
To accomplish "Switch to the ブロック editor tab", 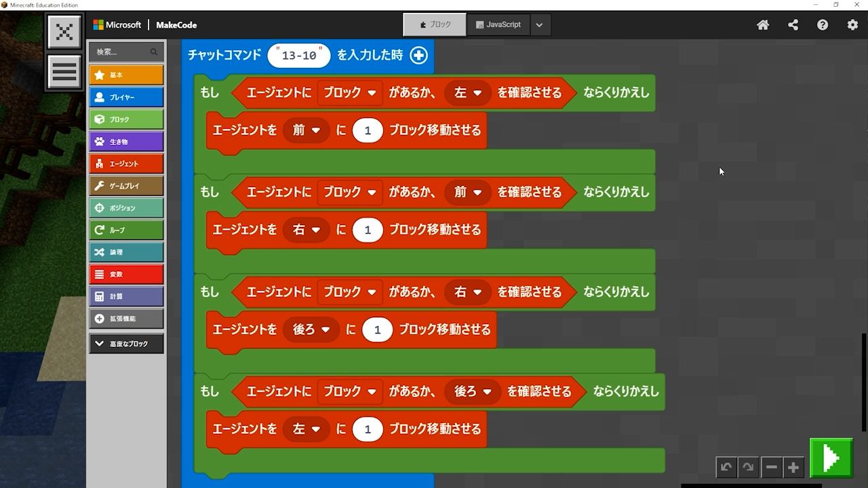I will 435,25.
